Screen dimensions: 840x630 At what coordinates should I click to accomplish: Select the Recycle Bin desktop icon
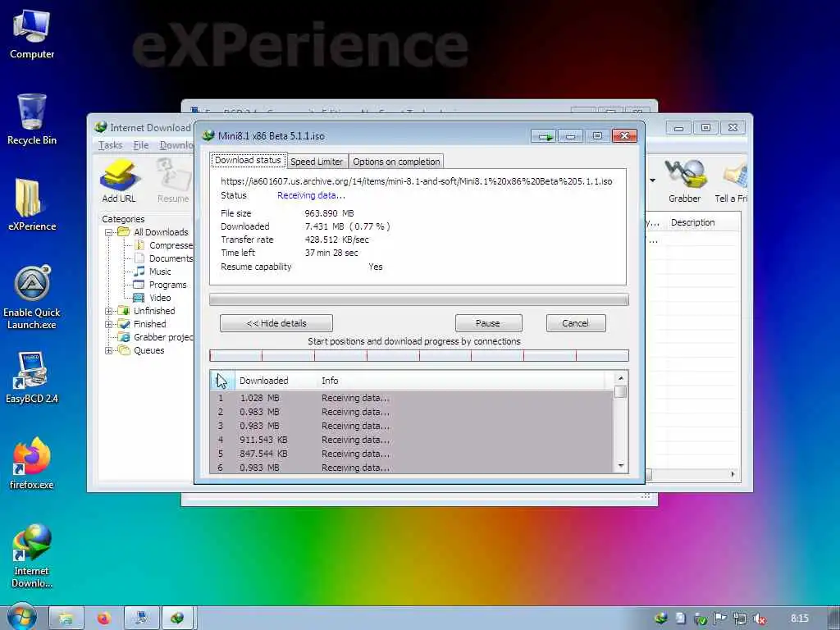[x=32, y=120]
